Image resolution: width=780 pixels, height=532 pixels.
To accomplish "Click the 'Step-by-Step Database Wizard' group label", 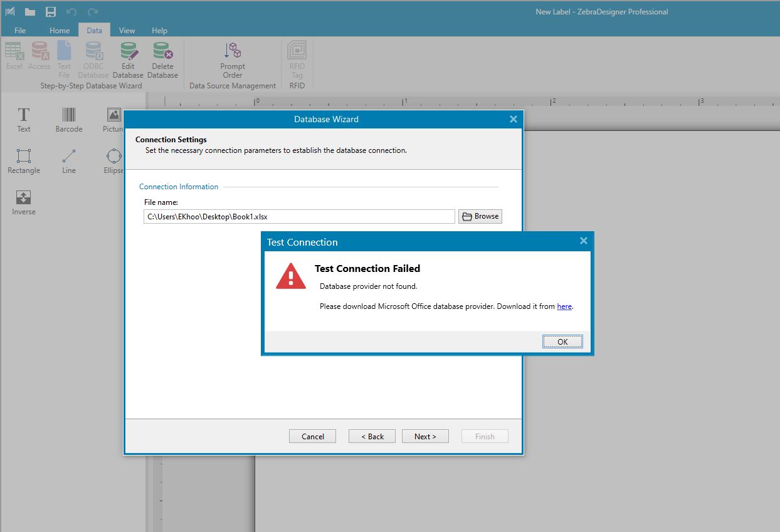I will tap(91, 86).
